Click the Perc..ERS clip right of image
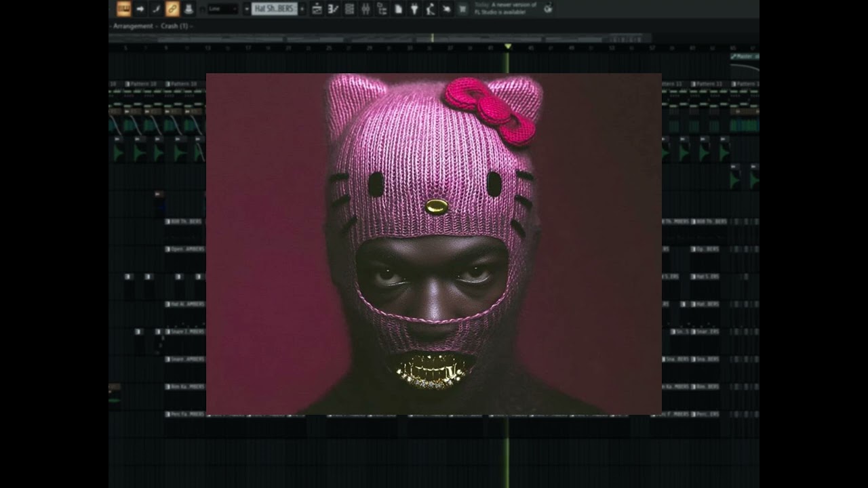Viewport: 868px width, 488px height. tap(705, 413)
